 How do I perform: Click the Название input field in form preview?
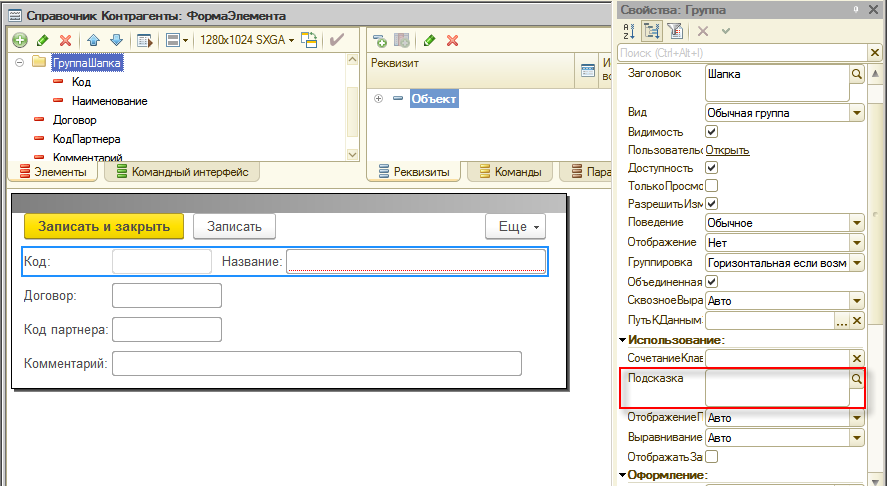click(x=416, y=261)
